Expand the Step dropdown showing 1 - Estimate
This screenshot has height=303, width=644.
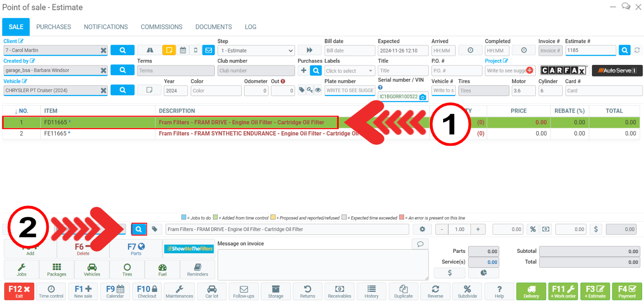256,51
